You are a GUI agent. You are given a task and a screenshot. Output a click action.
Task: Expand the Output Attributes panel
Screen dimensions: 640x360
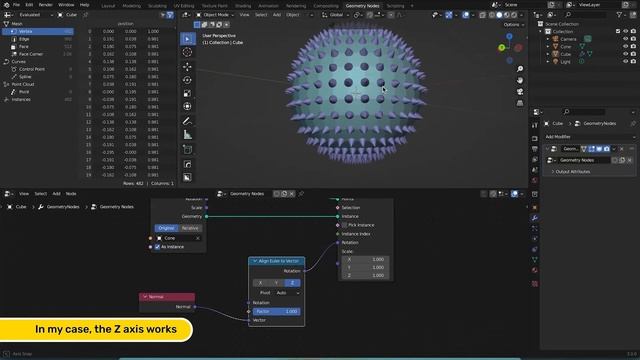pyautogui.click(x=573, y=172)
